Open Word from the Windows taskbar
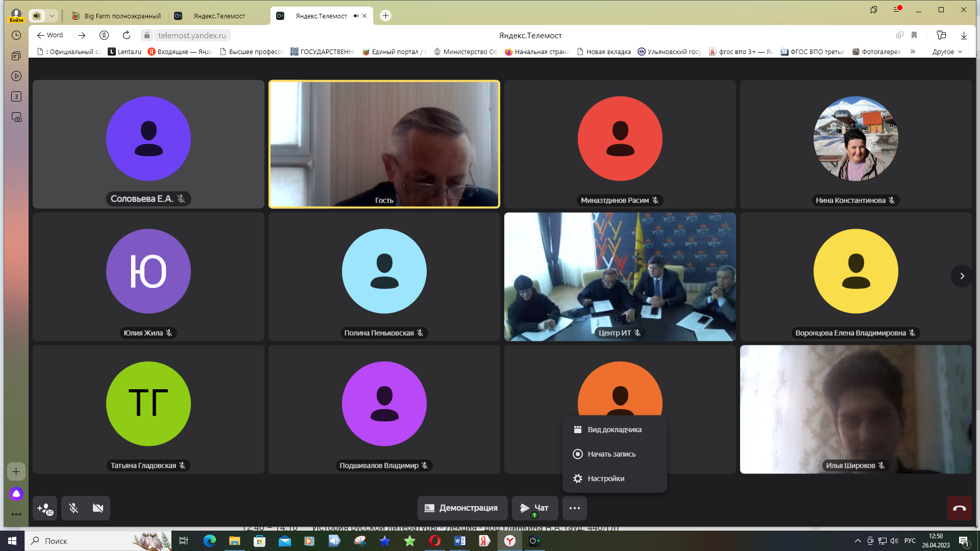980x551 pixels. point(459,541)
